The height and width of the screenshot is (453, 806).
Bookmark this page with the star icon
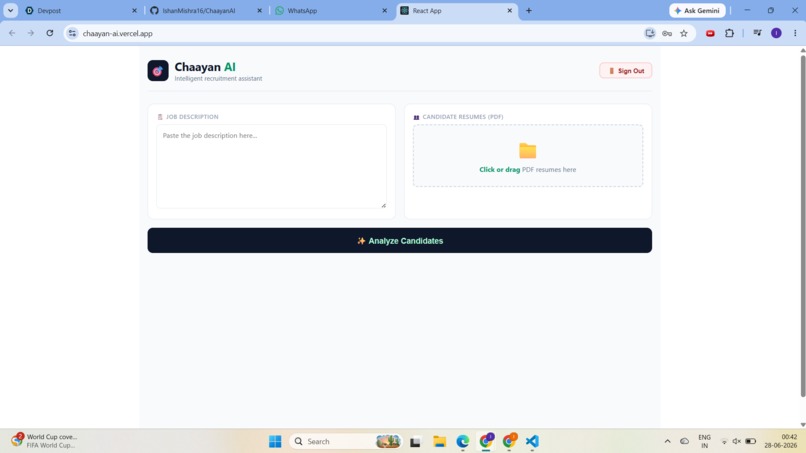click(x=684, y=33)
